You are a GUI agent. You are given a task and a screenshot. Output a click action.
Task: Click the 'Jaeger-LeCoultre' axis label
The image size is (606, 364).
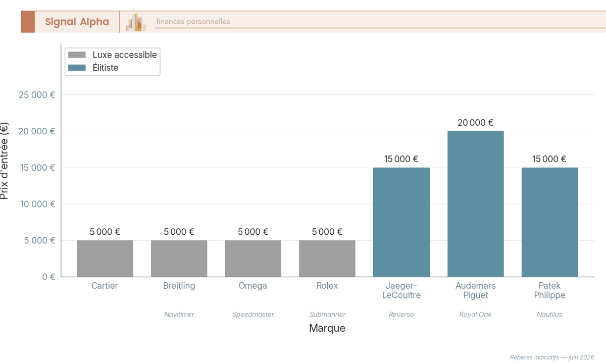coord(401,290)
